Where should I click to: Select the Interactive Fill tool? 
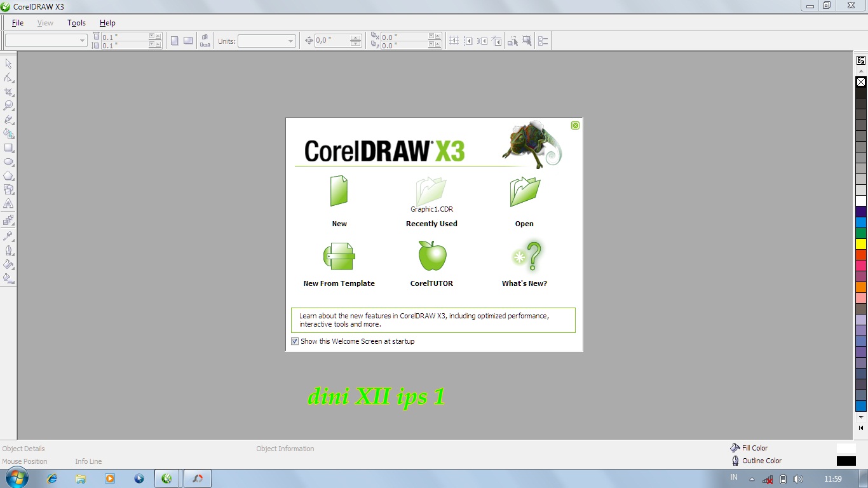coord(8,278)
